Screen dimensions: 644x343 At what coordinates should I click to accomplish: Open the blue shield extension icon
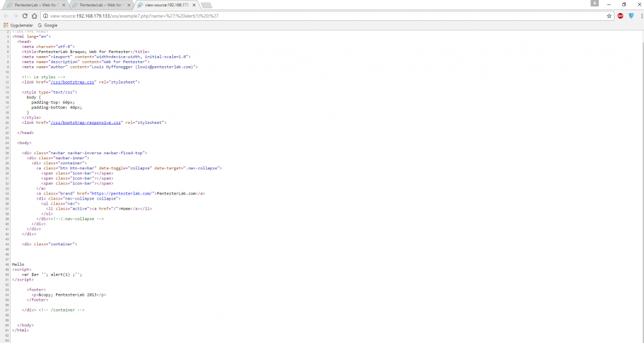coord(631,16)
